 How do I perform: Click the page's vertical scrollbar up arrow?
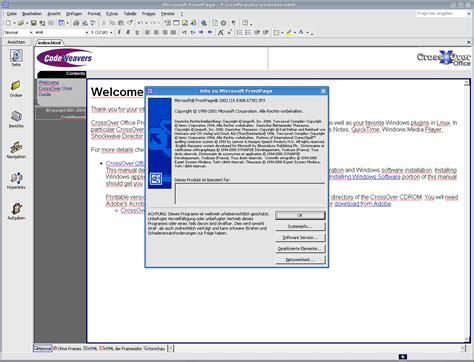(x=467, y=83)
